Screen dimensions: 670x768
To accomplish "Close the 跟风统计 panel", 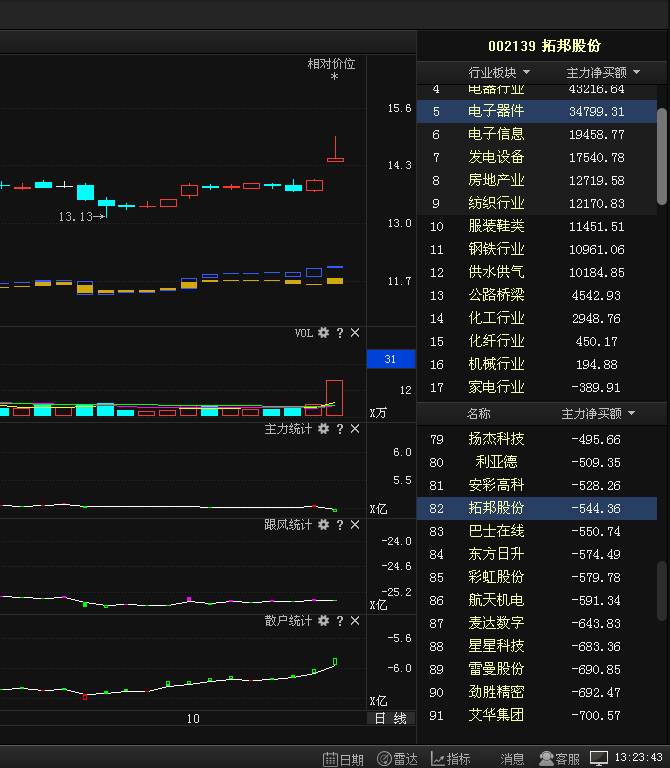I will click(x=355, y=525).
